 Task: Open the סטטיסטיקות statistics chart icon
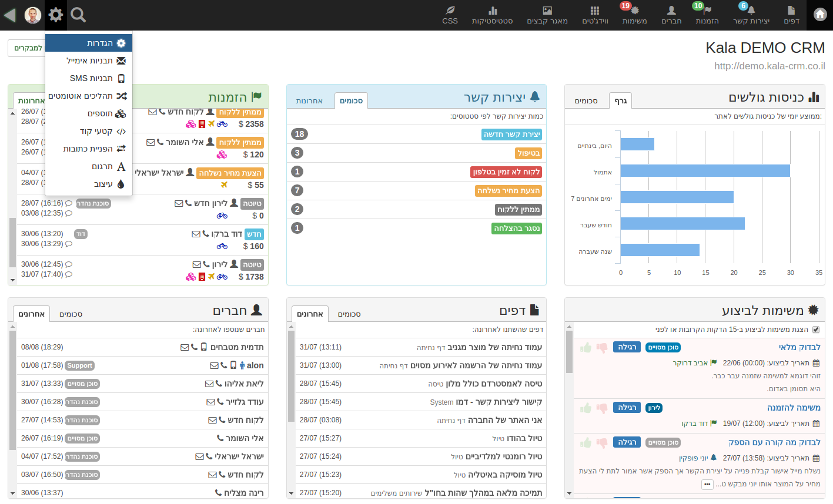pos(492,15)
